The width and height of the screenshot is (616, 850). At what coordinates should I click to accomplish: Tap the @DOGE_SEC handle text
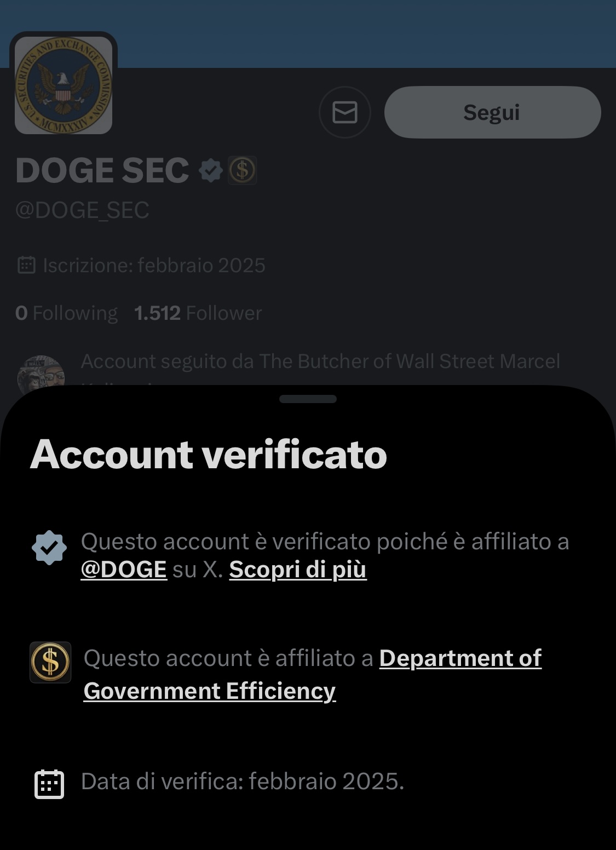[x=82, y=210]
